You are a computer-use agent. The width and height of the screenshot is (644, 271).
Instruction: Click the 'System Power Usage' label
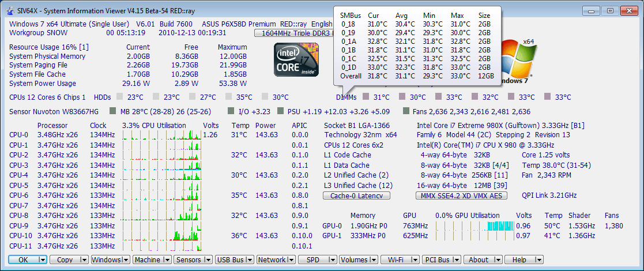(42, 84)
